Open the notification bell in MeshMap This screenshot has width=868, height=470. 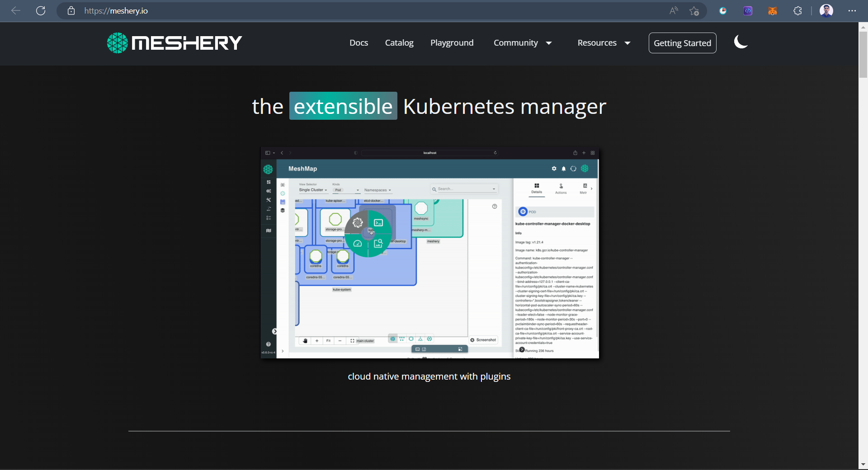tap(564, 169)
